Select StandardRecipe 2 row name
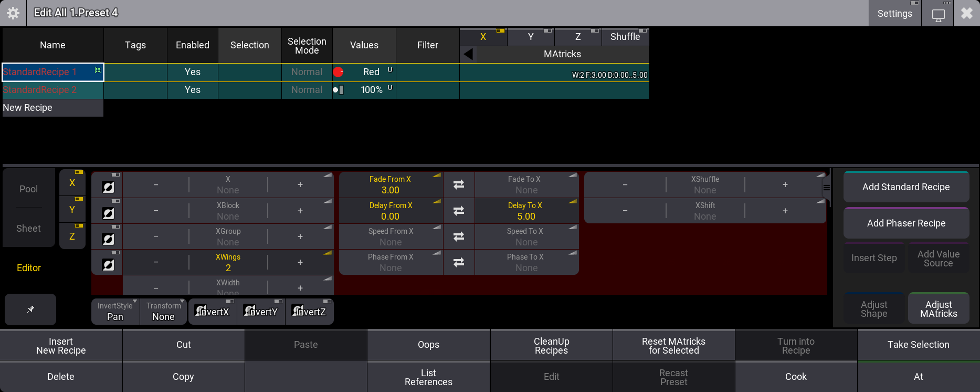 pyautogui.click(x=53, y=90)
